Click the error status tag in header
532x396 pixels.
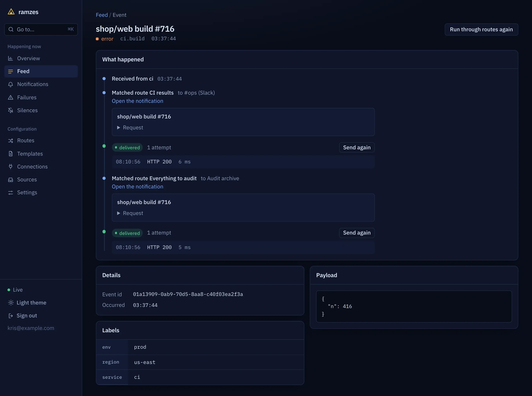(x=105, y=39)
